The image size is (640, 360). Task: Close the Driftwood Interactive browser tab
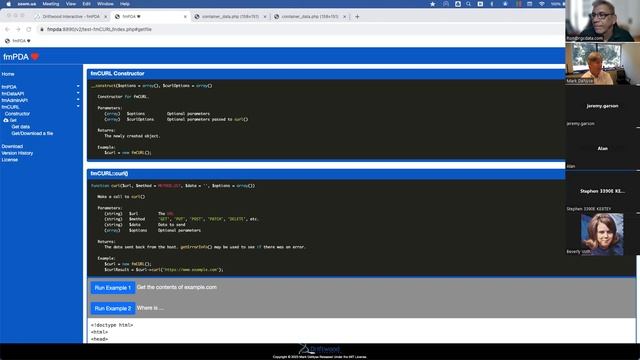pyautogui.click(x=105, y=17)
